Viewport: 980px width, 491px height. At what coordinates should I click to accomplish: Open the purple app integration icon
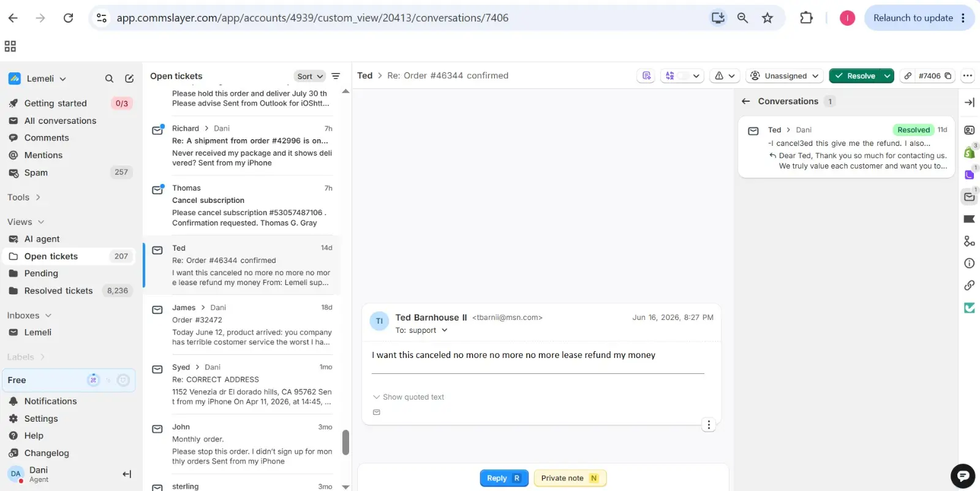point(970,175)
